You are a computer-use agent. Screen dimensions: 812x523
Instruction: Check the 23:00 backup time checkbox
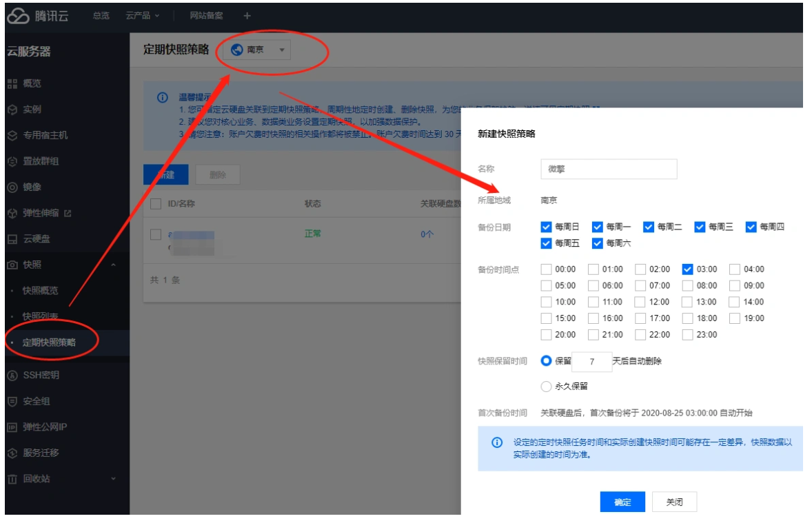click(687, 335)
